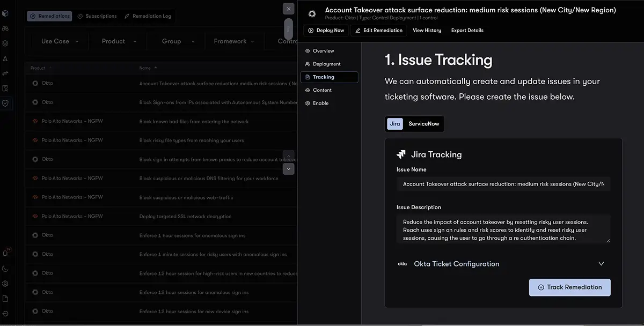Go to the Deployment section
This screenshot has width=644, height=326.
tap(329, 64)
